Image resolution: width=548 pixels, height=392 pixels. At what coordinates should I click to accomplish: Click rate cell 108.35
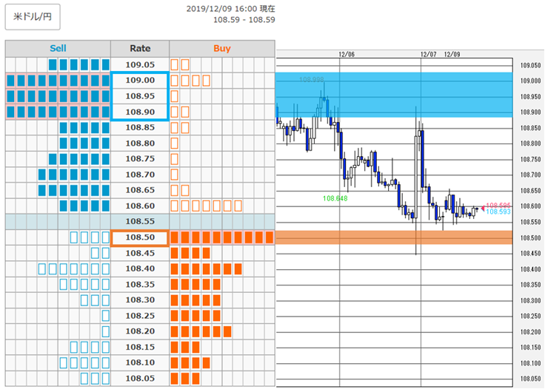140,285
